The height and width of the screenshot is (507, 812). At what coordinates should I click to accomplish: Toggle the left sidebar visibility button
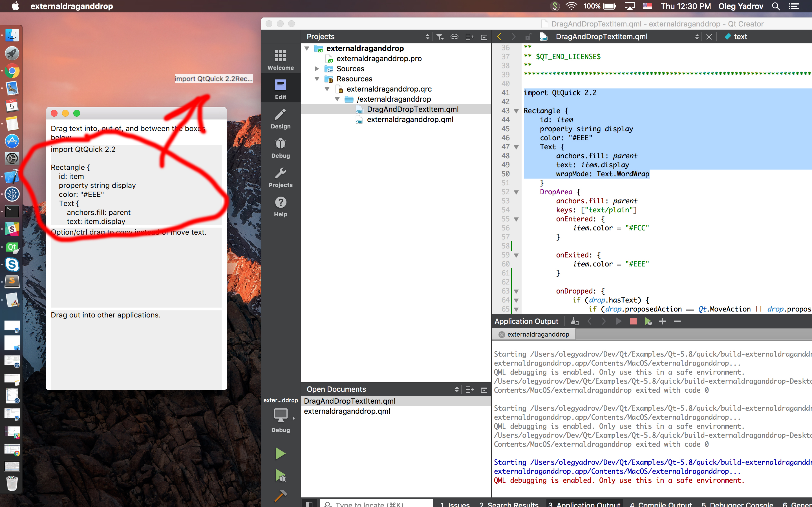309,504
